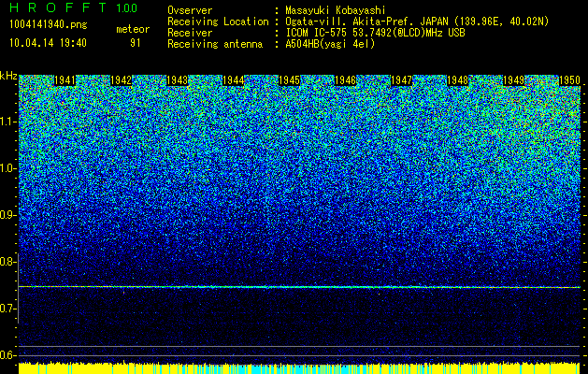This screenshot has height=374, width=588.
Task: Click the date 10.04.14 19:40
Action: 48,43
